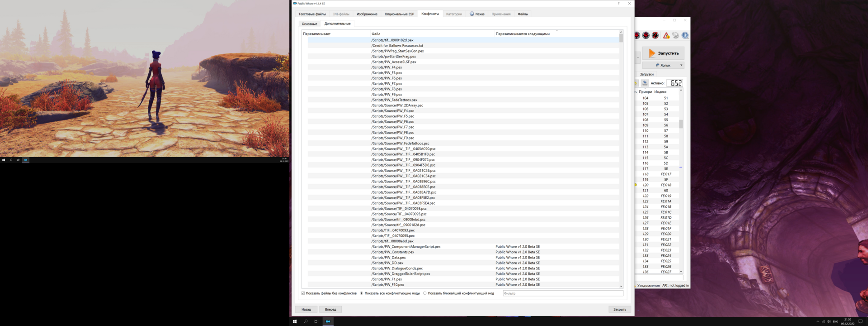Screen dimensions: 868x326
Task: Select plugin row with index FE:027
Action: click(657, 272)
